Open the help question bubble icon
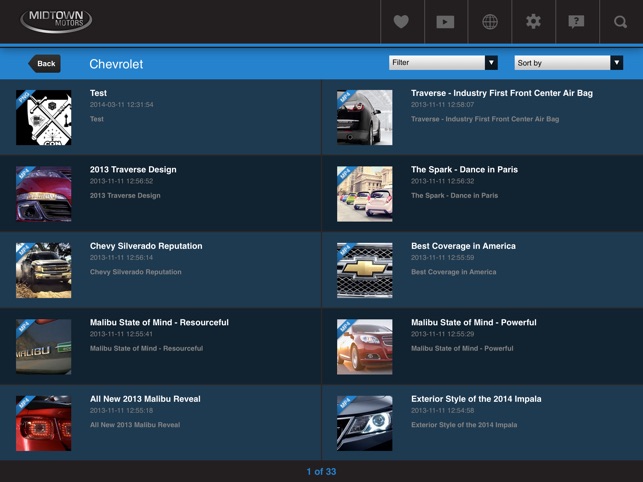 point(576,22)
